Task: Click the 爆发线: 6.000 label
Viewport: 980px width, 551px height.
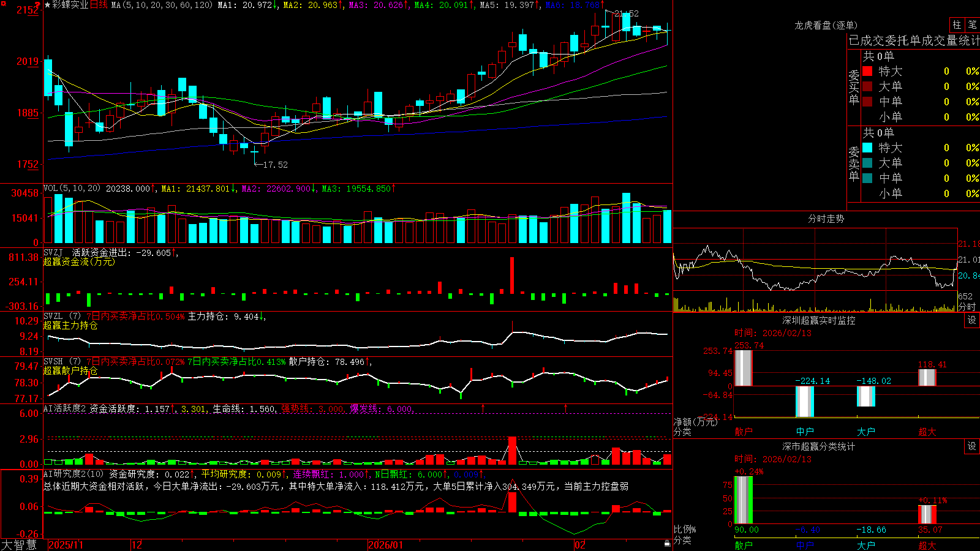Action: click(381, 408)
